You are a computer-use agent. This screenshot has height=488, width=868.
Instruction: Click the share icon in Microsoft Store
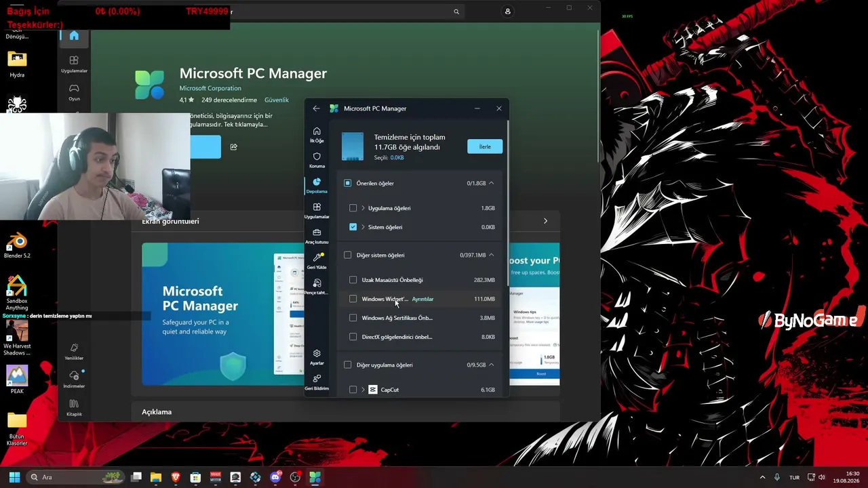click(x=234, y=147)
